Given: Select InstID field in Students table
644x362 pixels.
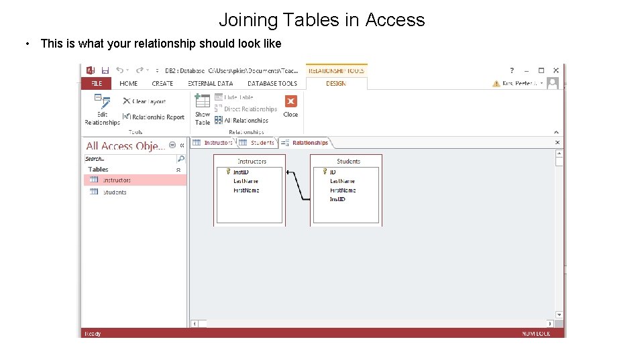Looking at the screenshot, I should (x=337, y=199).
